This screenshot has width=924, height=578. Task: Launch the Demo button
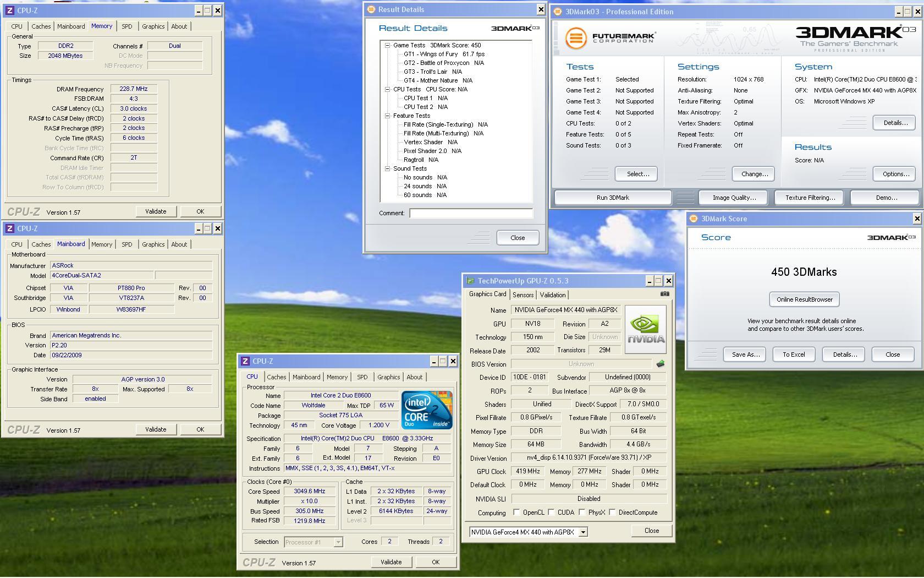(x=886, y=198)
